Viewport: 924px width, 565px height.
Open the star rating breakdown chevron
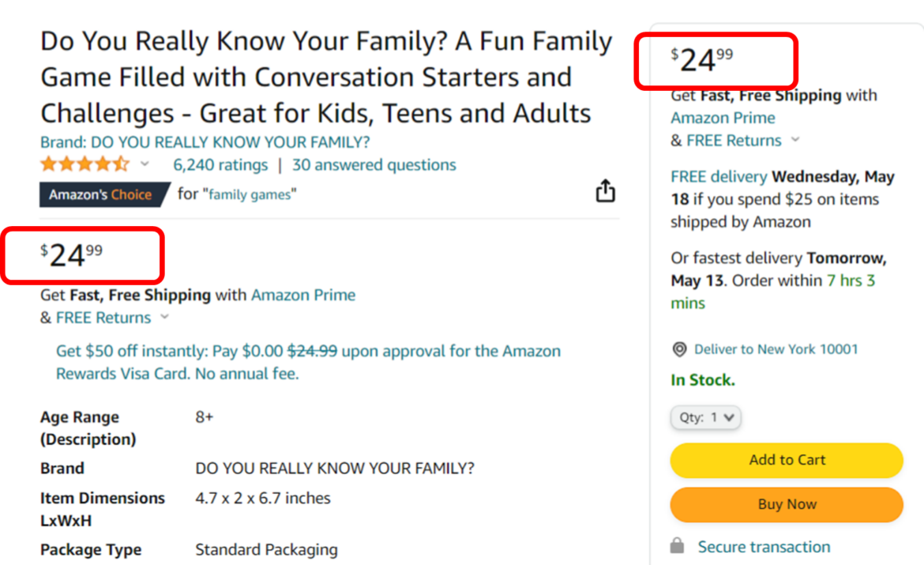(143, 164)
